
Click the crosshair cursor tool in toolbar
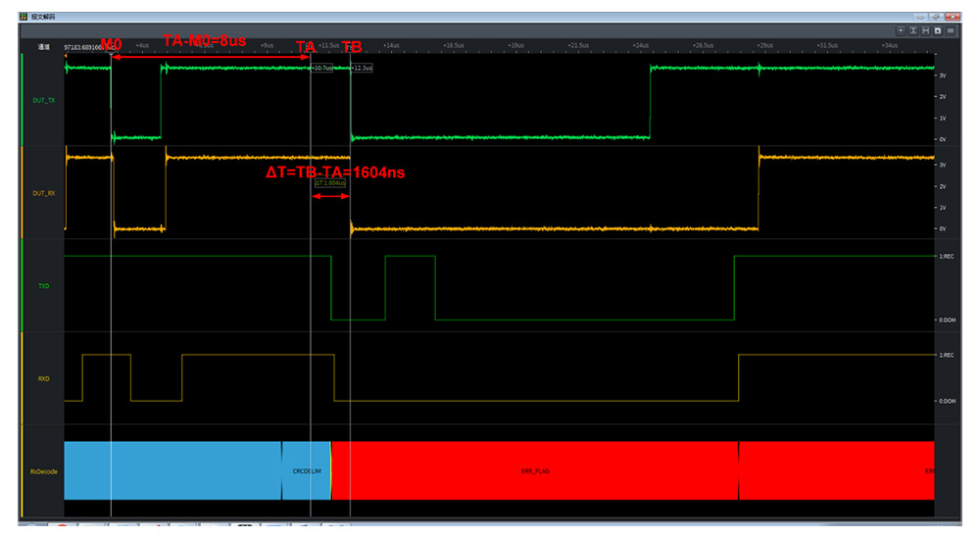click(901, 30)
